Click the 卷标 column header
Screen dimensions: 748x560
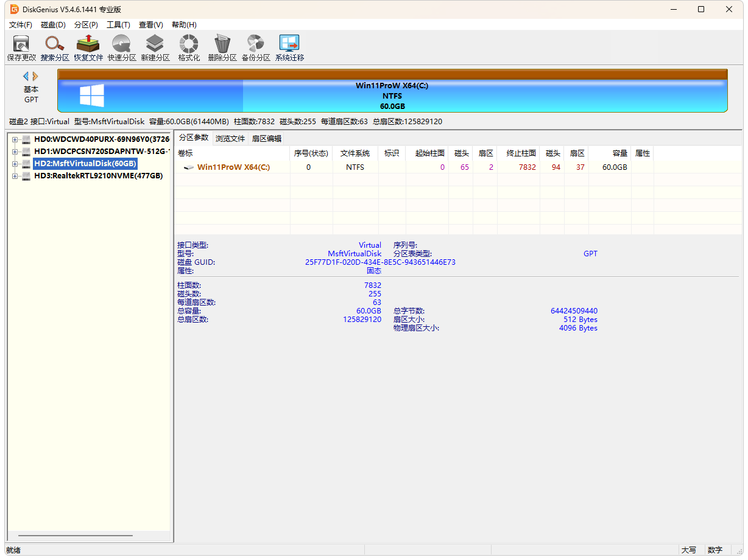232,153
